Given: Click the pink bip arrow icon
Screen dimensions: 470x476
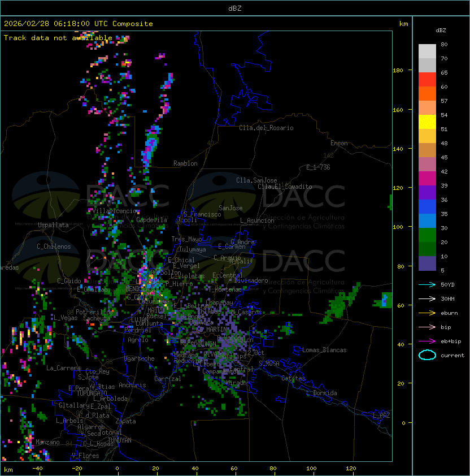Looking at the screenshot, I should (x=427, y=327).
